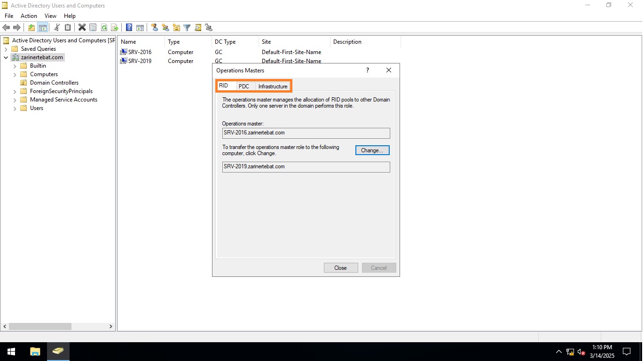
Task: Expand the Managed Service Accounts container
Action: [15, 100]
